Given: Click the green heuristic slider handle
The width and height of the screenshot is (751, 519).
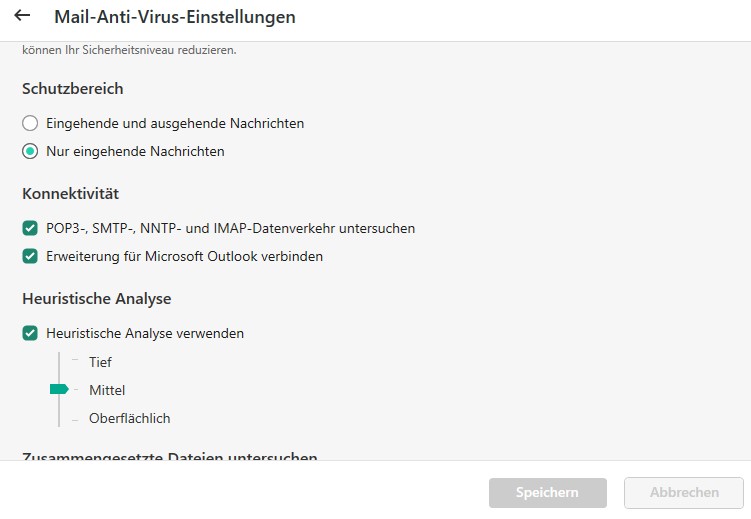Looking at the screenshot, I should click(x=58, y=389).
